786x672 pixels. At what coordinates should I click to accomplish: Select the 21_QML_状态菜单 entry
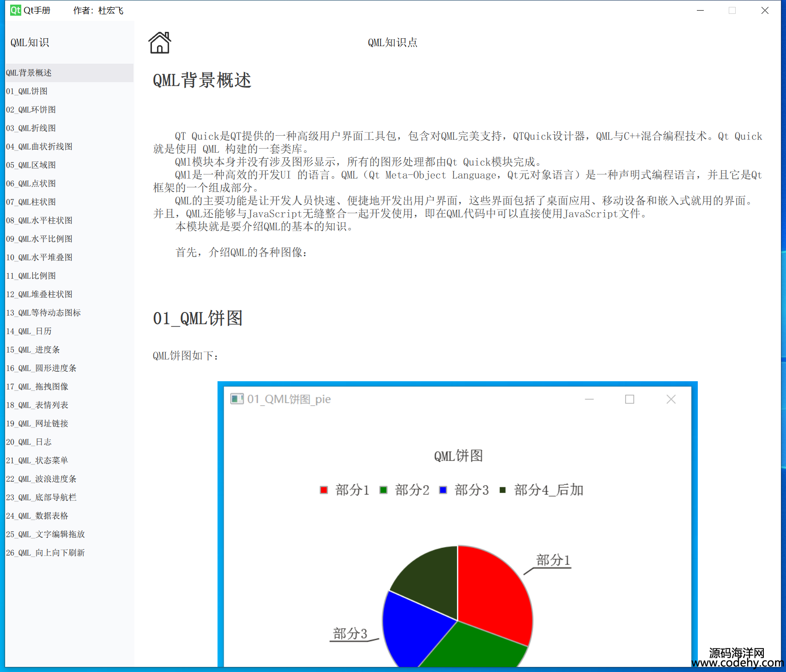69,461
